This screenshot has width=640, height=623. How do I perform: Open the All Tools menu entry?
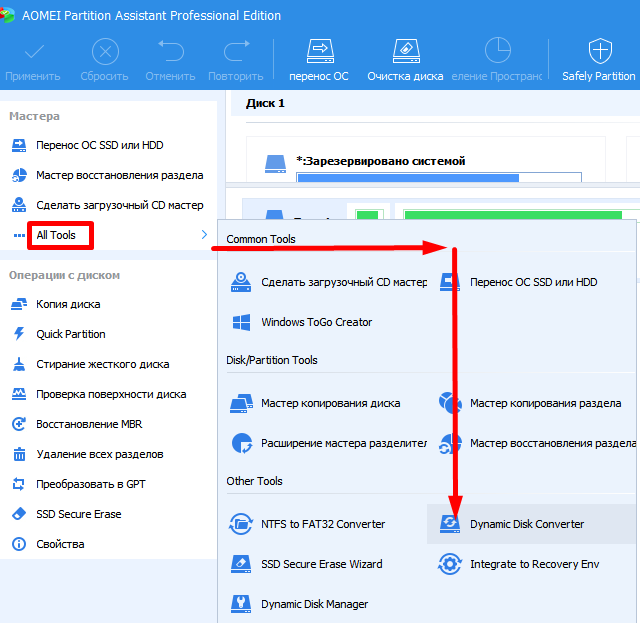click(x=56, y=235)
